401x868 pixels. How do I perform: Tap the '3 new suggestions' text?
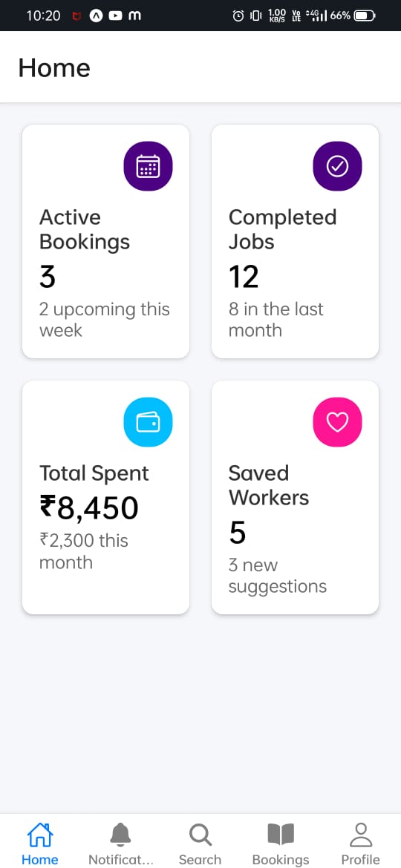[x=278, y=576]
